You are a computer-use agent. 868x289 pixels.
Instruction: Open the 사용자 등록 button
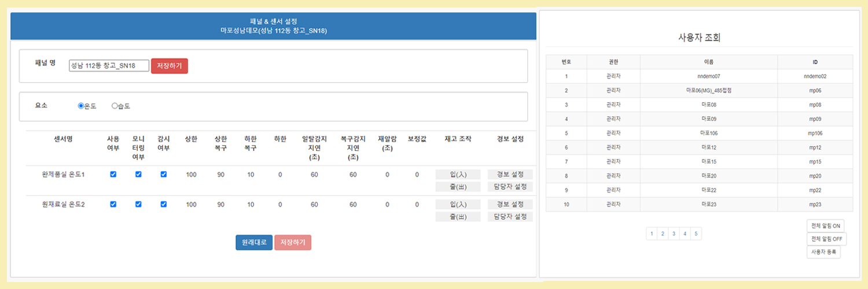pos(823,252)
